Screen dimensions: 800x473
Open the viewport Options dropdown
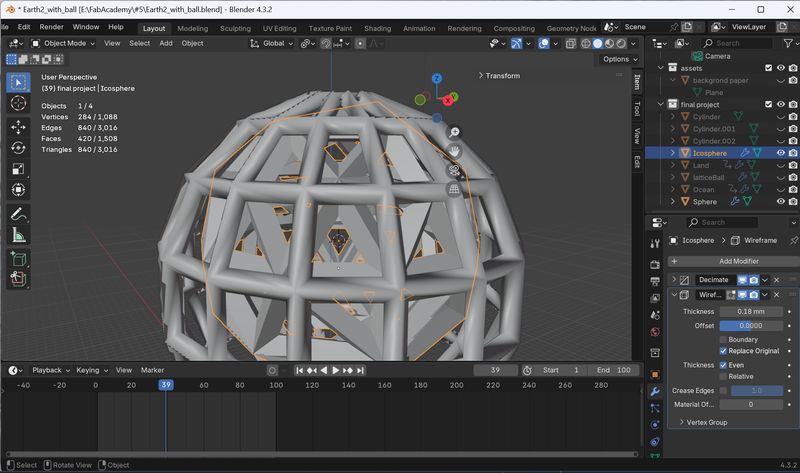pos(620,59)
